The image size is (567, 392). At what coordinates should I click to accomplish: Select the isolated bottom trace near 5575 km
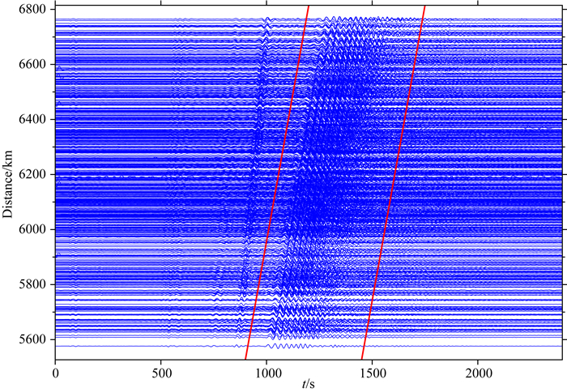click(x=162, y=346)
